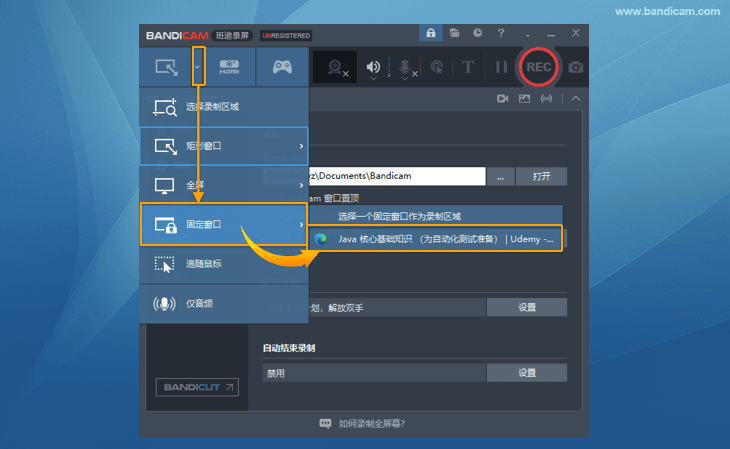Open the 如何录制全屏幕? help link

pyautogui.click(x=372, y=423)
